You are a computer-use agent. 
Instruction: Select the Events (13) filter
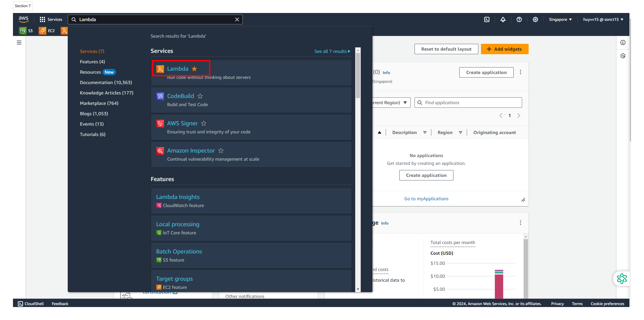92,124
